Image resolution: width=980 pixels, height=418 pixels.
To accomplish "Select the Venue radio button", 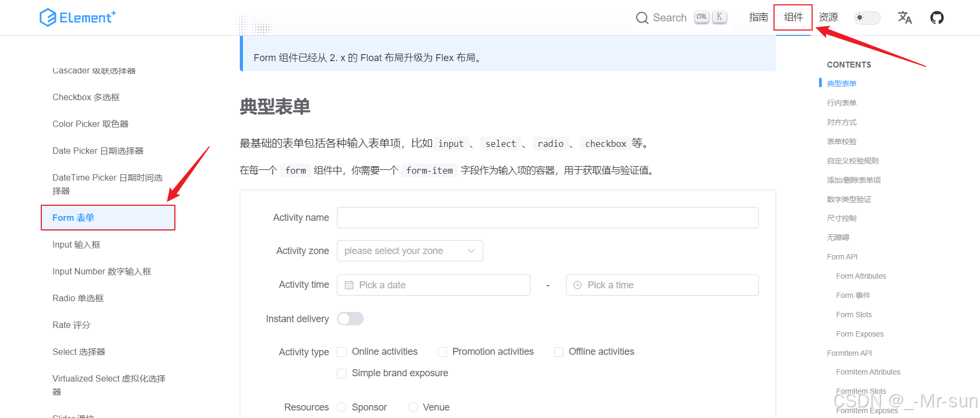I will [412, 407].
